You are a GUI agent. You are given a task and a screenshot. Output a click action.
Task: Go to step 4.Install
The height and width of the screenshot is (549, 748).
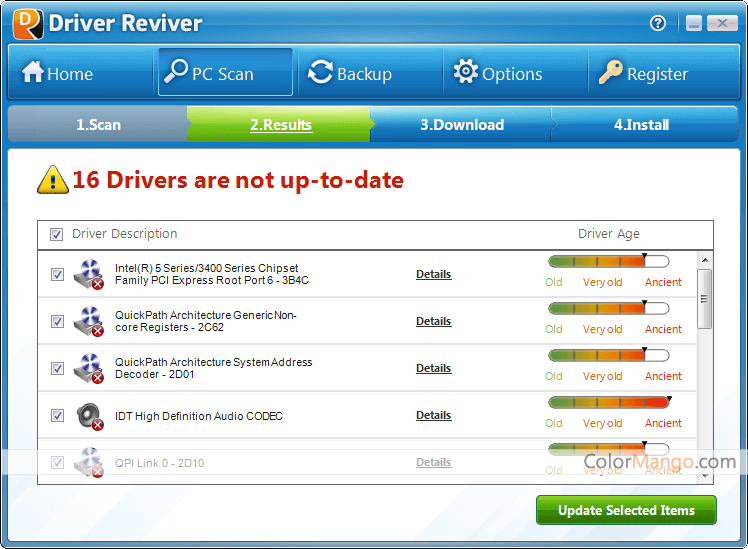642,124
